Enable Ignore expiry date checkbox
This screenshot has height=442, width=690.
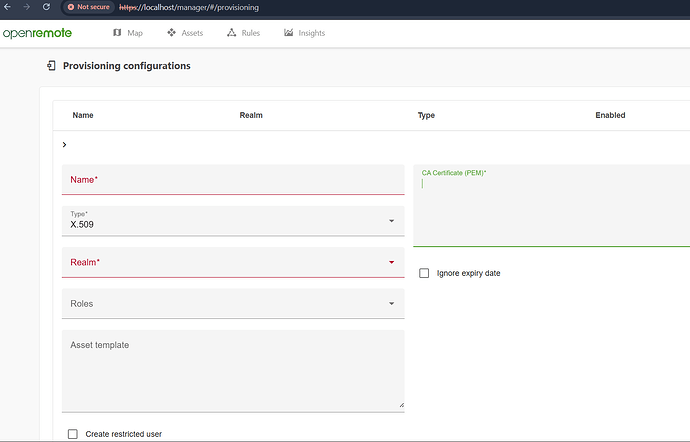(x=424, y=273)
